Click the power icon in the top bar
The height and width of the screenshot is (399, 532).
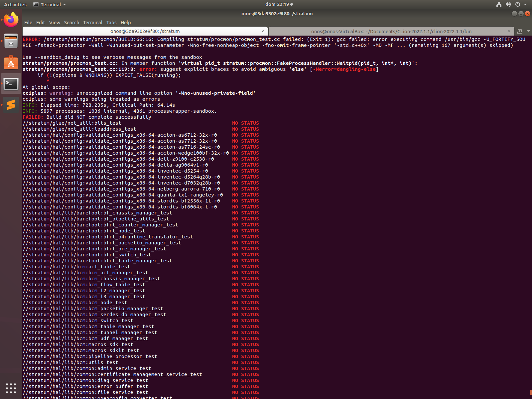tap(517, 4)
